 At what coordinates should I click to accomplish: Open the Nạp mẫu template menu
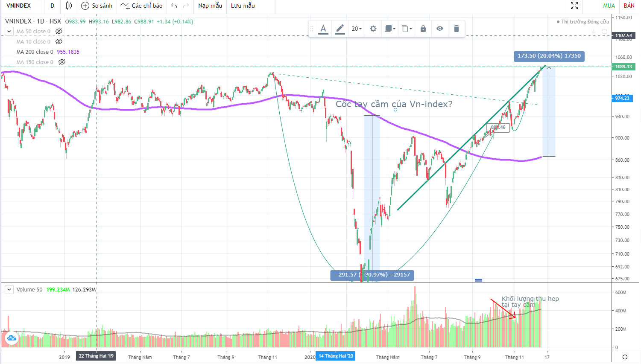(210, 6)
